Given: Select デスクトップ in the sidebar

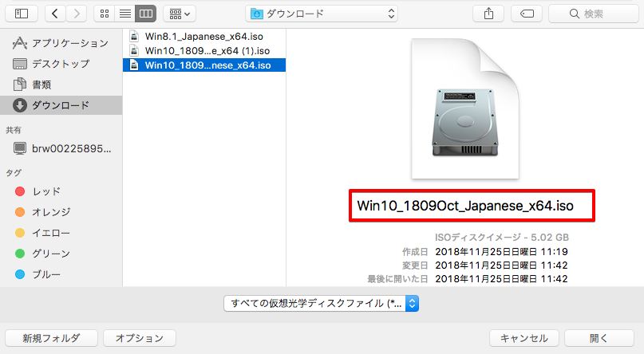Looking at the screenshot, I should [61, 64].
